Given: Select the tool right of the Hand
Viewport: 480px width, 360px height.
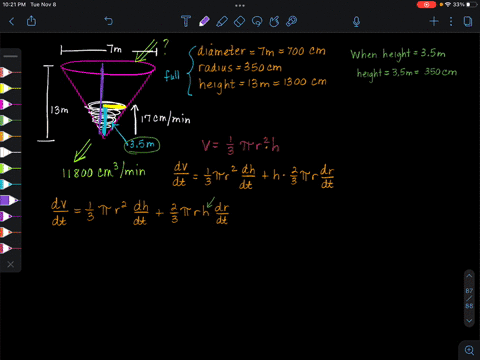Looking at the screenshot, I should tap(292, 21).
